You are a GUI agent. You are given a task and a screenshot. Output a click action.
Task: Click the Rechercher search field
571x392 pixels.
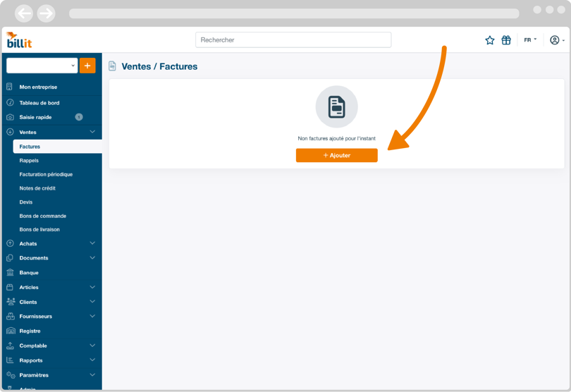click(293, 40)
